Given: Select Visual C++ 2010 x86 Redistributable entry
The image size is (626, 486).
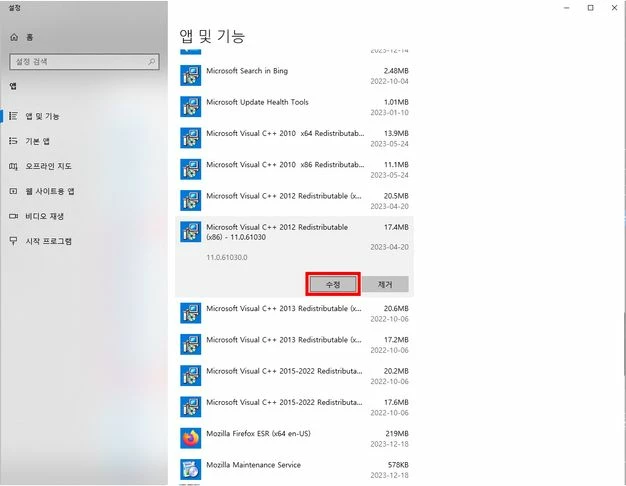Looking at the screenshot, I should (294, 169).
